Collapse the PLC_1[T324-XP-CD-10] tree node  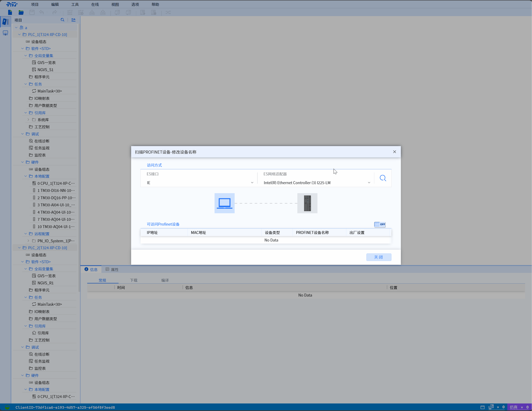(19, 35)
